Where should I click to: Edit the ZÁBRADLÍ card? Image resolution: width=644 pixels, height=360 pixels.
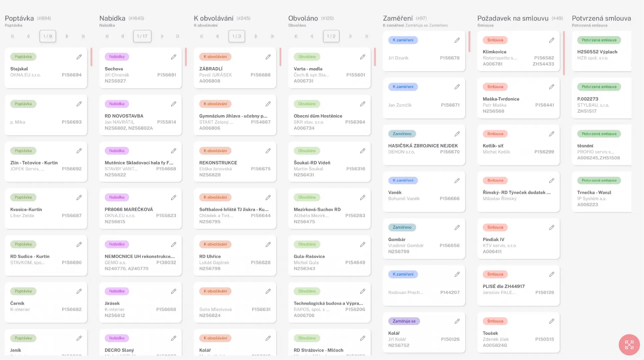point(268,57)
